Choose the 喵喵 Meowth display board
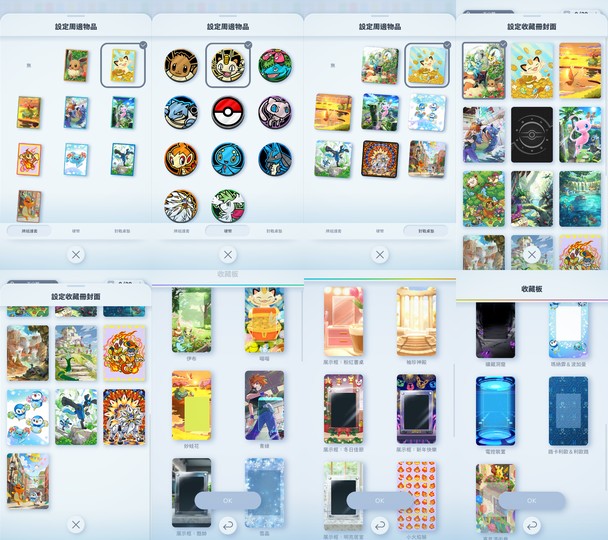The image size is (608, 540). pyautogui.click(x=264, y=320)
